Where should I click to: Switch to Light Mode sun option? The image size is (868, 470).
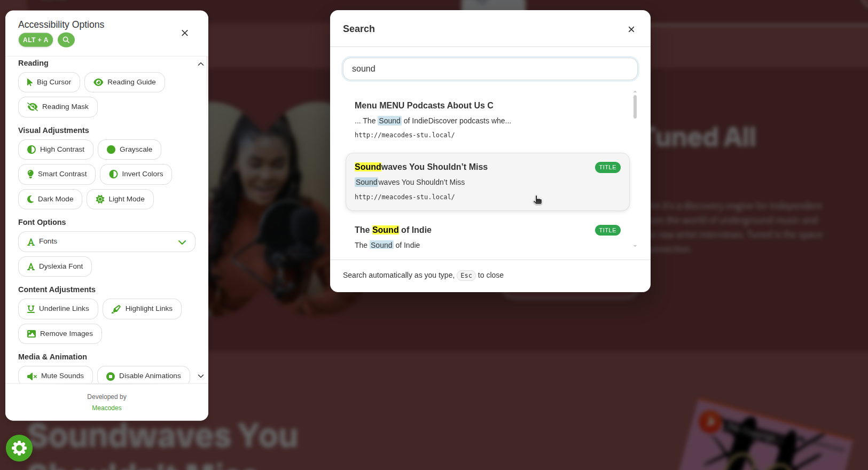120,199
